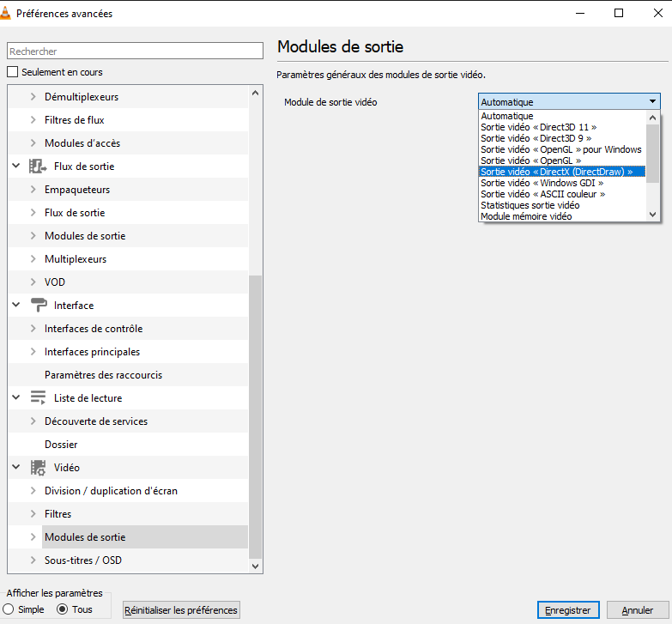672x624 pixels.
Task: Select the Dossier tree item
Action: point(61,445)
